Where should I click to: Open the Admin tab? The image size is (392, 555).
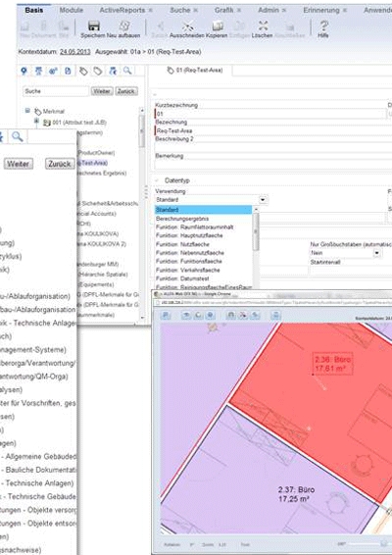point(269,10)
